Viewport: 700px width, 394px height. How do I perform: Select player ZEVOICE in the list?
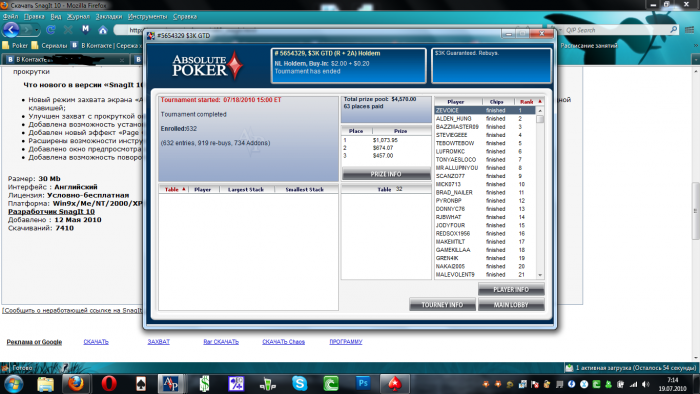[485, 110]
